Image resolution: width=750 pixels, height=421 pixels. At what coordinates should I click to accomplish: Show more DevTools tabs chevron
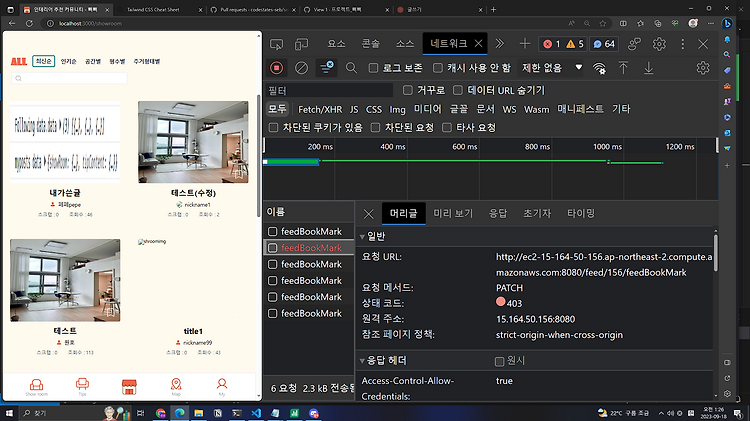[500, 44]
